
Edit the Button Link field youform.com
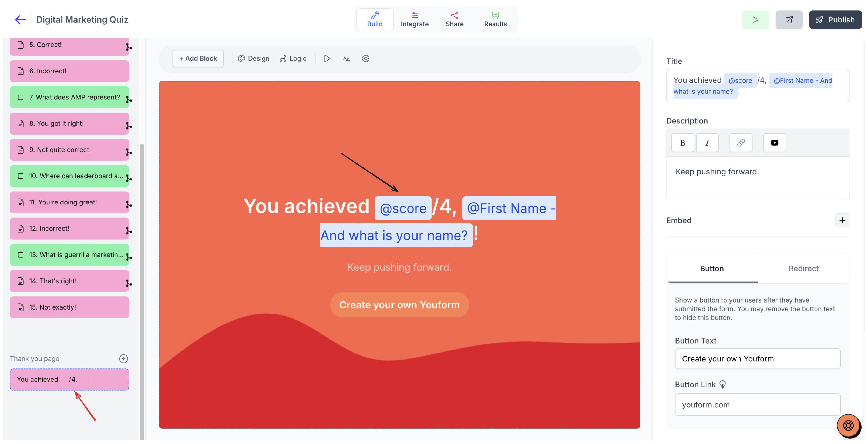click(x=757, y=405)
